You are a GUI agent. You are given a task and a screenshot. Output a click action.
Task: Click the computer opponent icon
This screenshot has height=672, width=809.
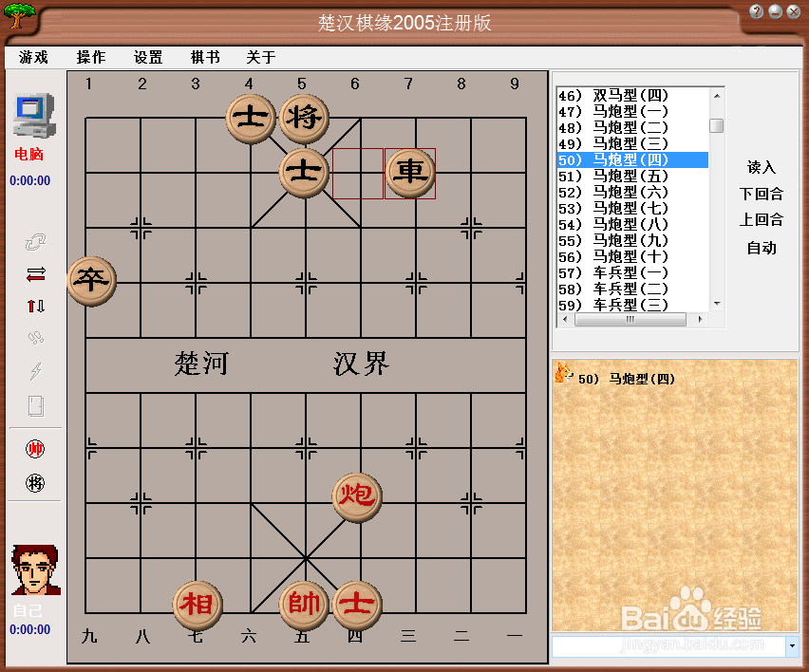click(x=34, y=116)
